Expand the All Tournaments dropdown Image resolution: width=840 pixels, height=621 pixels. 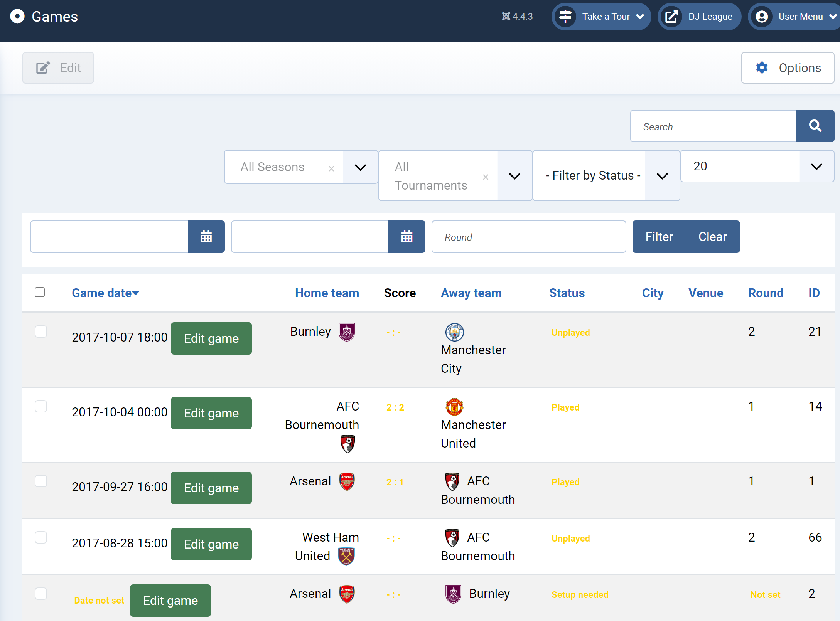click(x=514, y=176)
